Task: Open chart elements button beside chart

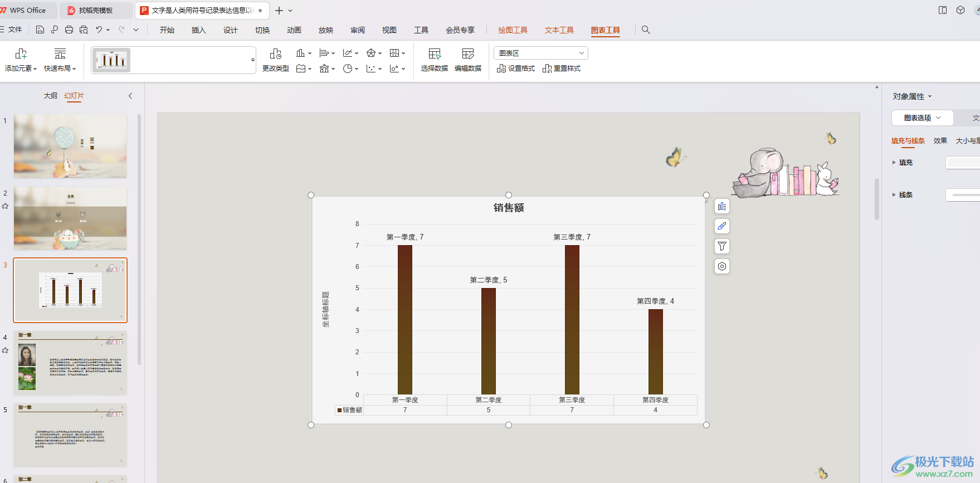Action: click(x=722, y=207)
